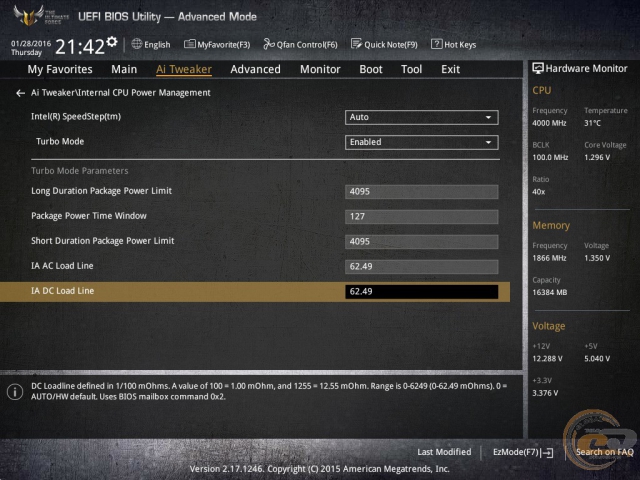This screenshot has width=640, height=480.
Task: Open MyFavorite(F3) shortcut
Action: (x=217, y=44)
